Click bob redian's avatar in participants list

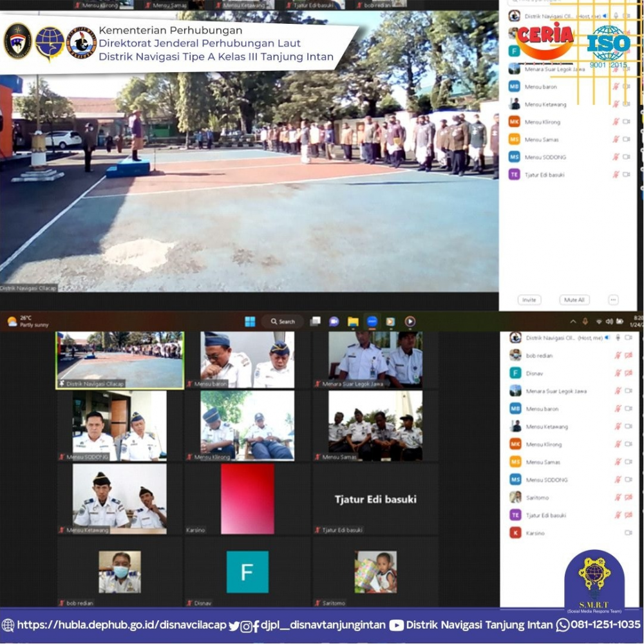pyautogui.click(x=515, y=355)
